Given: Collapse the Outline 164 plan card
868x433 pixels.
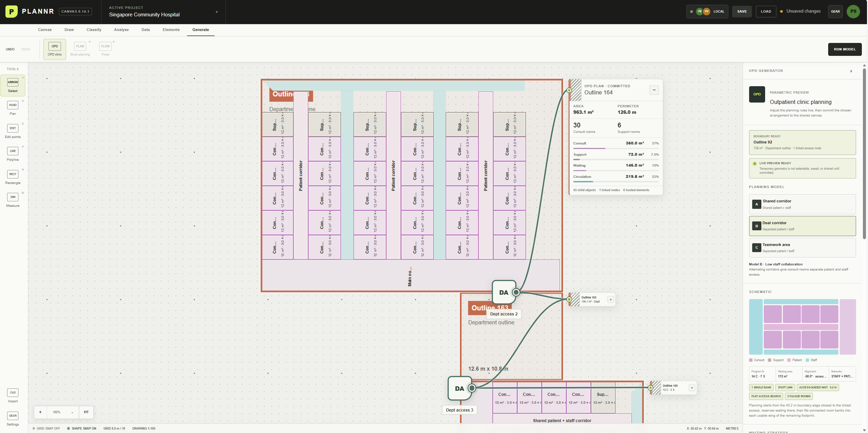Looking at the screenshot, I should [654, 90].
